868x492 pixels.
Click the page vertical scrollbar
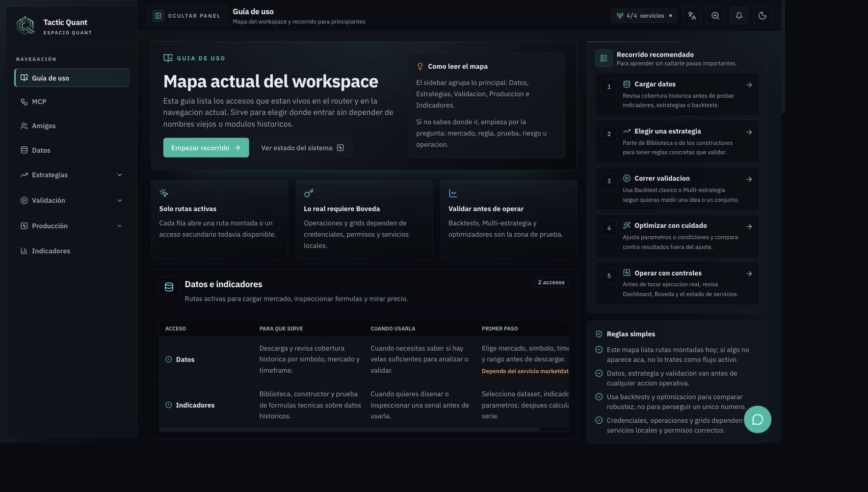point(783,57)
